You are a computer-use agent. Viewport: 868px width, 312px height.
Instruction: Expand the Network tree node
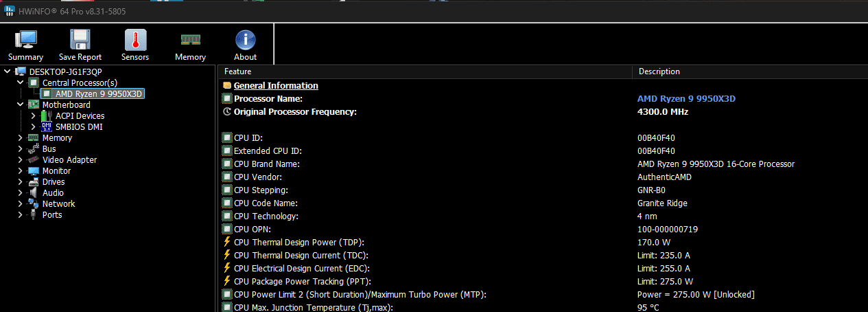[21, 203]
